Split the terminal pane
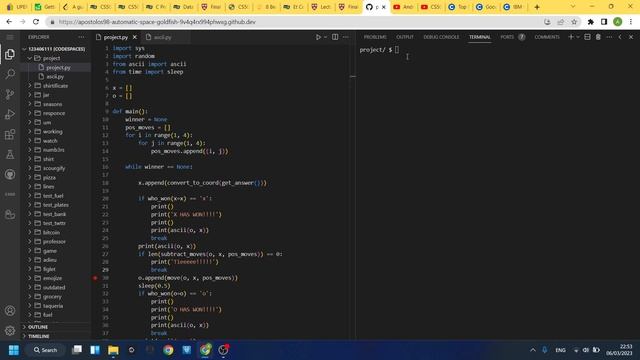 [x=587, y=37]
